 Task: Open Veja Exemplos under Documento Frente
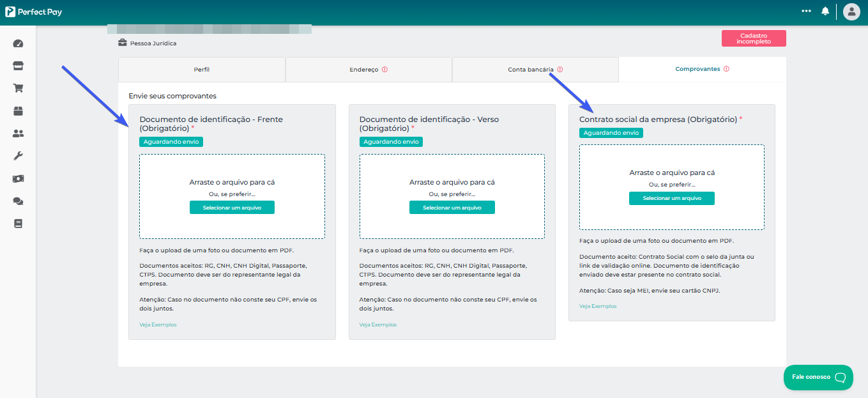(x=158, y=325)
